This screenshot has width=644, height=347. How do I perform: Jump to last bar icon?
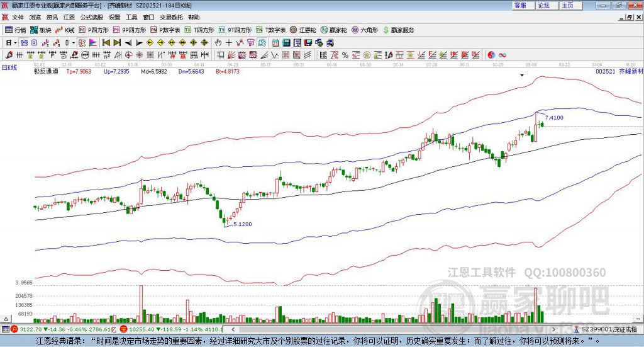[x=117, y=43]
